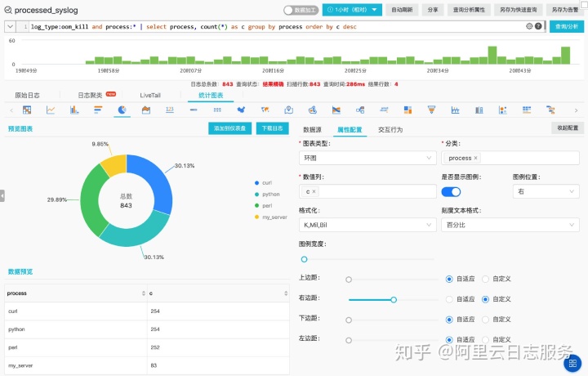Select the progress bar chart icon

click(x=194, y=110)
